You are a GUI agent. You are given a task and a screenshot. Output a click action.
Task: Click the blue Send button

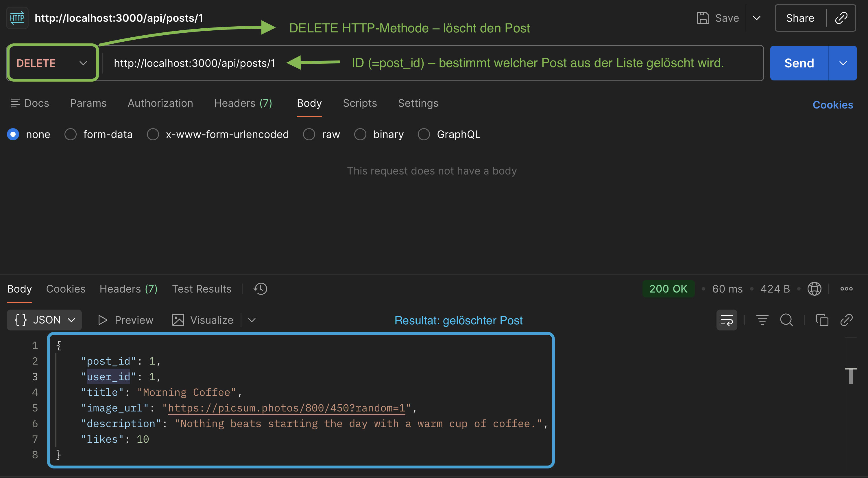point(799,63)
